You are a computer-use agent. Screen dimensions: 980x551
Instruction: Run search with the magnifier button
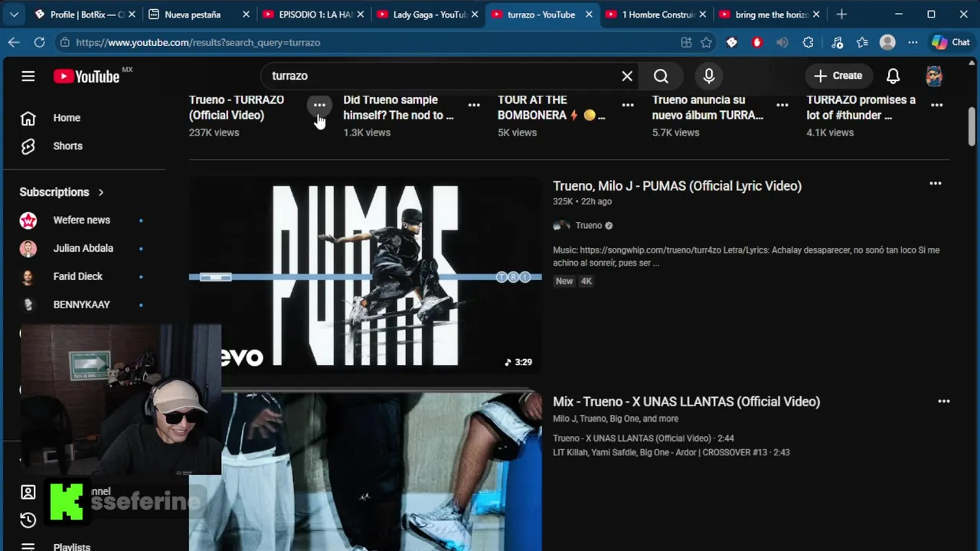[x=661, y=76]
